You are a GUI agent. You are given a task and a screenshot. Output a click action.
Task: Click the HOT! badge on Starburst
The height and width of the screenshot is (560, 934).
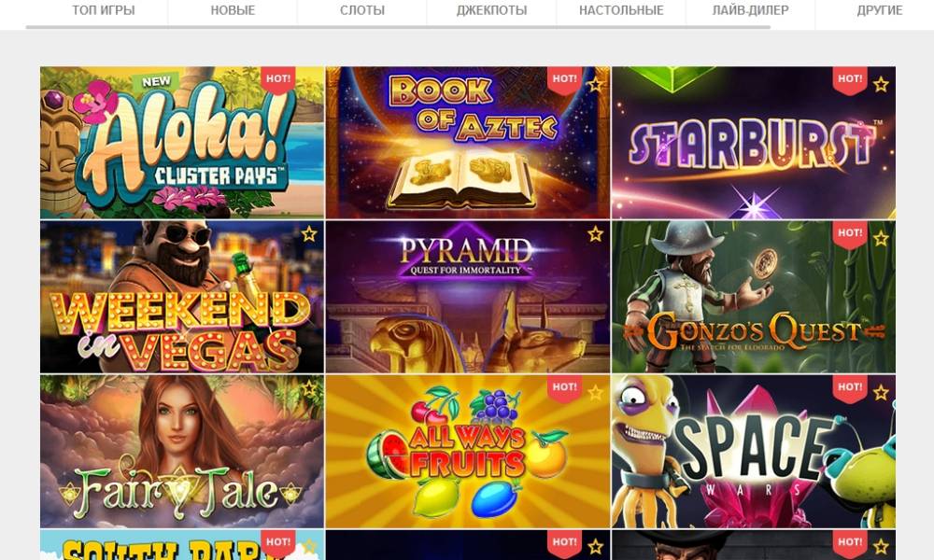(850, 79)
